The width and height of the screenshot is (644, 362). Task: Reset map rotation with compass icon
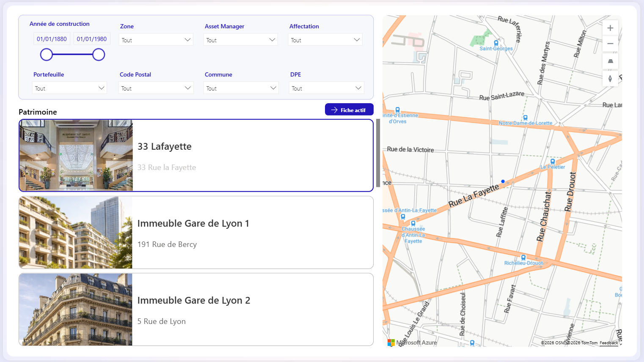pos(610,79)
